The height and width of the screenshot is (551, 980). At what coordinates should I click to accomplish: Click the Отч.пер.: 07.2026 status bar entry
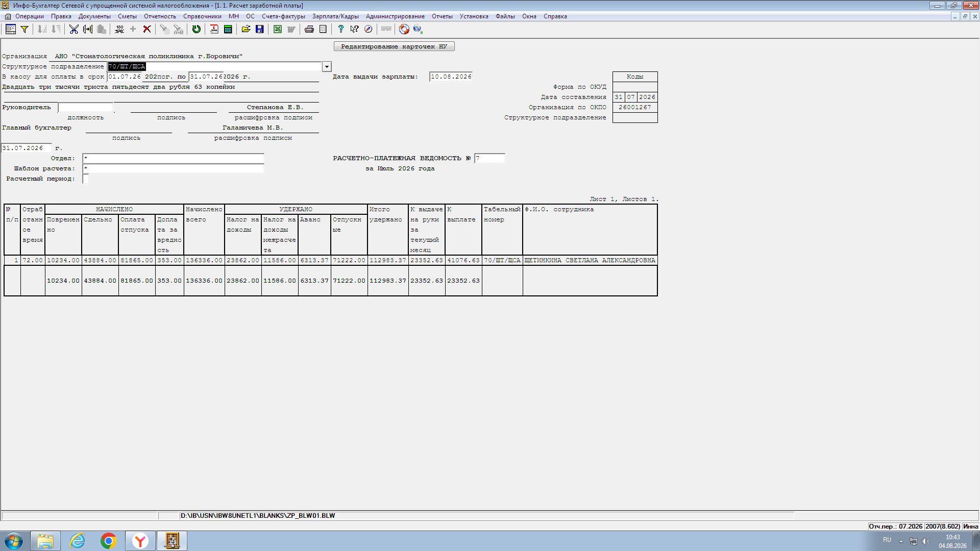tap(896, 526)
